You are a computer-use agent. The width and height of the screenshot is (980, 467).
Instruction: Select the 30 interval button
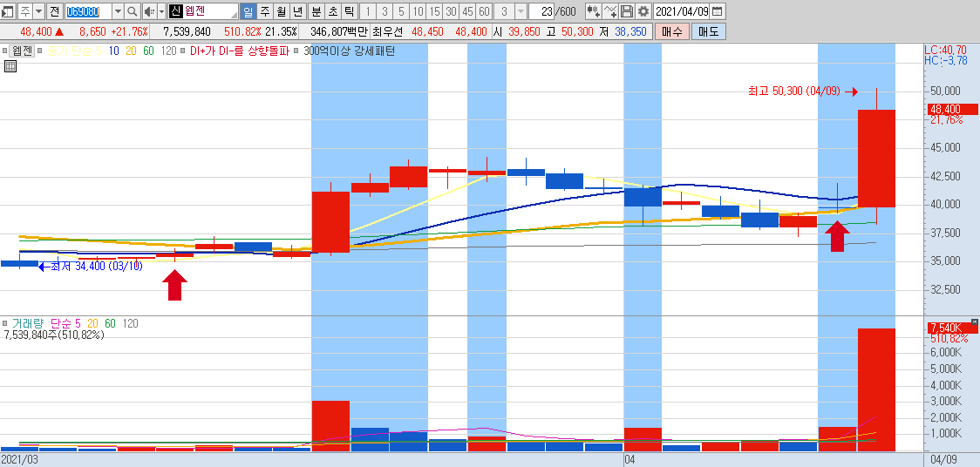451,11
